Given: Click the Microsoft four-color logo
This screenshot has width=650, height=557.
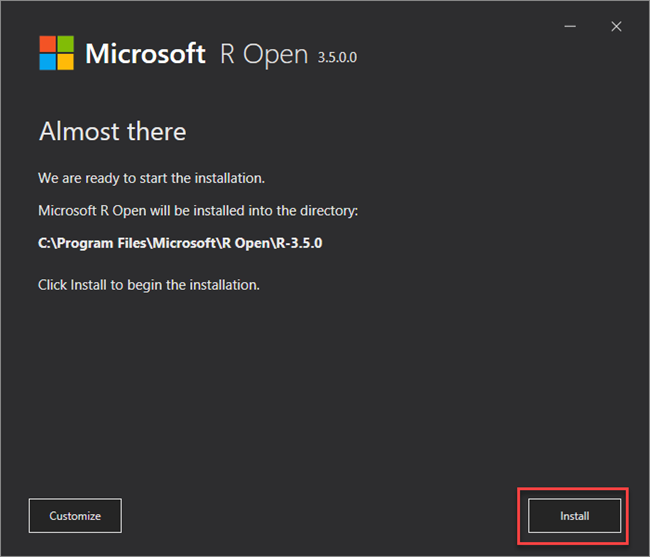Looking at the screenshot, I should [x=57, y=53].
